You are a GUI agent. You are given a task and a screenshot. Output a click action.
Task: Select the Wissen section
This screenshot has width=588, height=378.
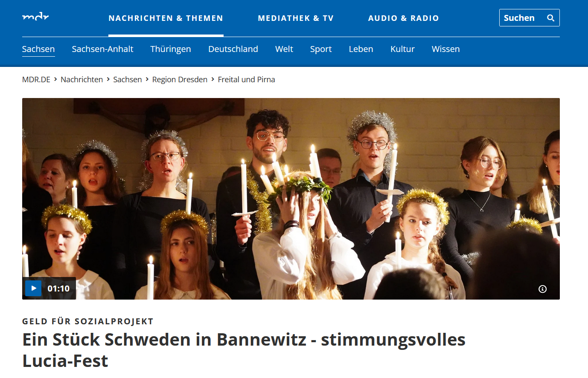tap(445, 49)
